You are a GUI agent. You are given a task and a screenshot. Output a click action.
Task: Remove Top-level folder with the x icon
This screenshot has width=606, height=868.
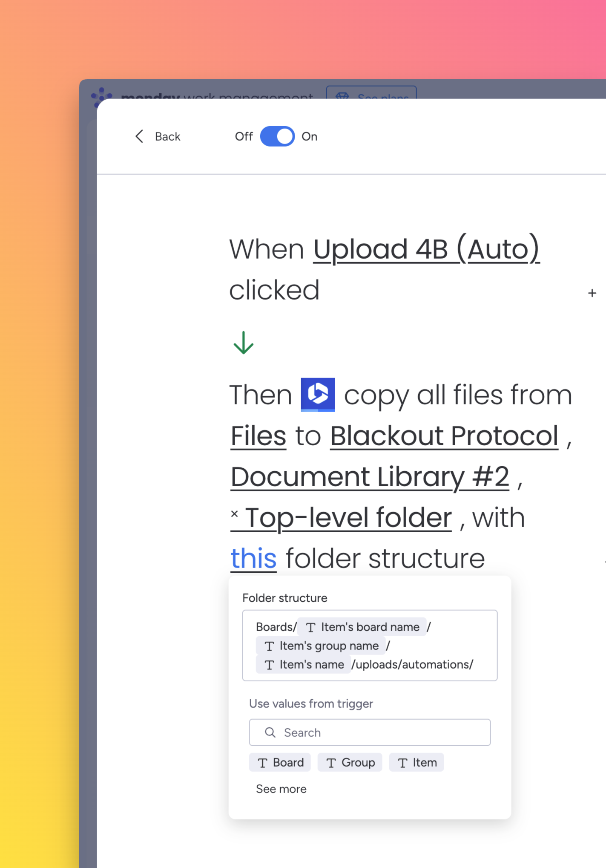point(234,514)
